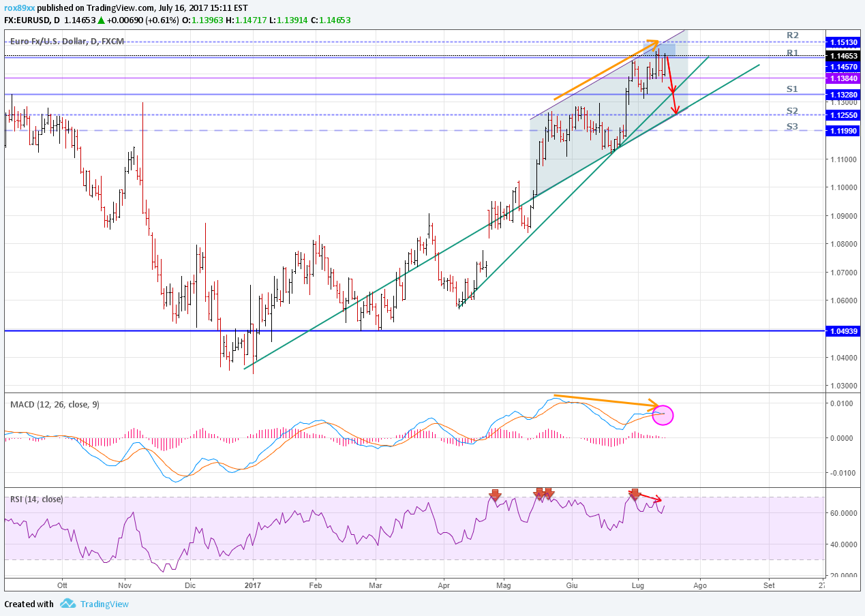
Task: Click the RSI 40.0000 scale value
Action: (844, 544)
